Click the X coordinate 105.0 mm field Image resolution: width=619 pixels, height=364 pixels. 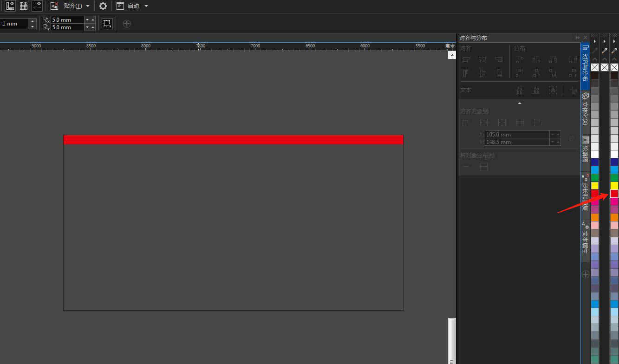click(517, 135)
